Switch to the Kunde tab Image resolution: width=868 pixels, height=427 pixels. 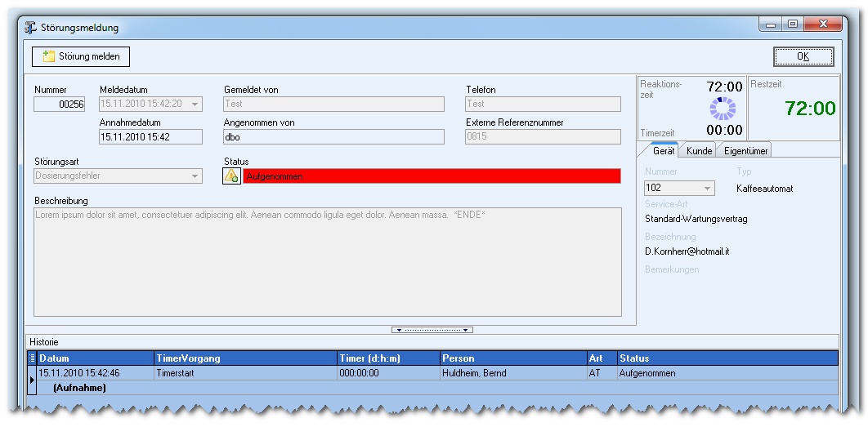699,150
